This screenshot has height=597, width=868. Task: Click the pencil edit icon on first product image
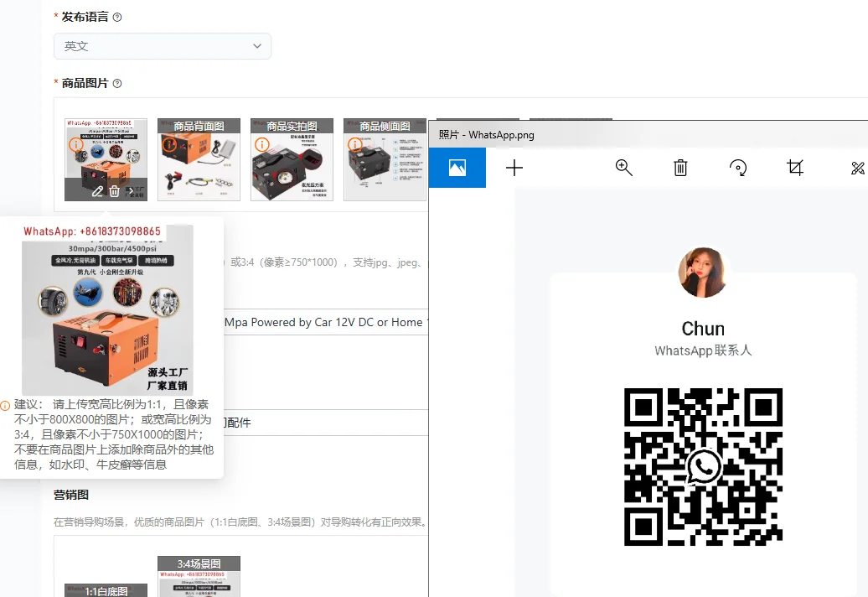coord(97,191)
